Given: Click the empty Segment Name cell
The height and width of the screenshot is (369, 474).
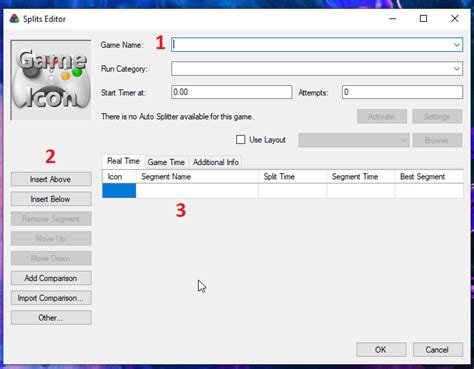Looking at the screenshot, I should click(x=197, y=191).
